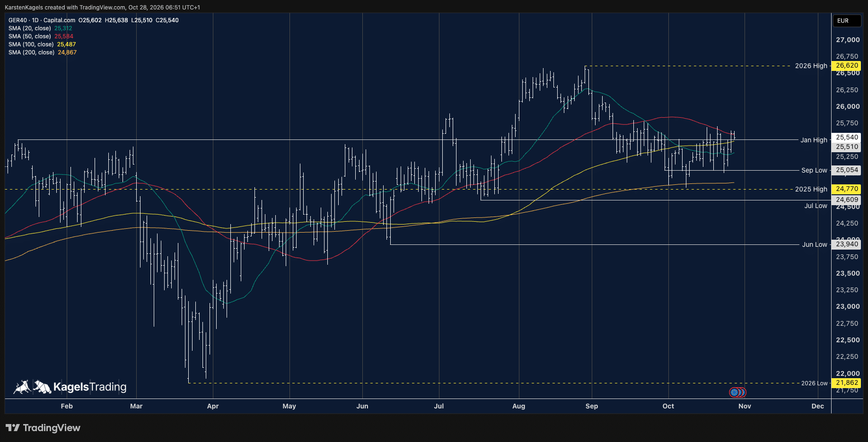868x442 pixels.
Task: Click the 26,000 price axis label
Action: 848,106
